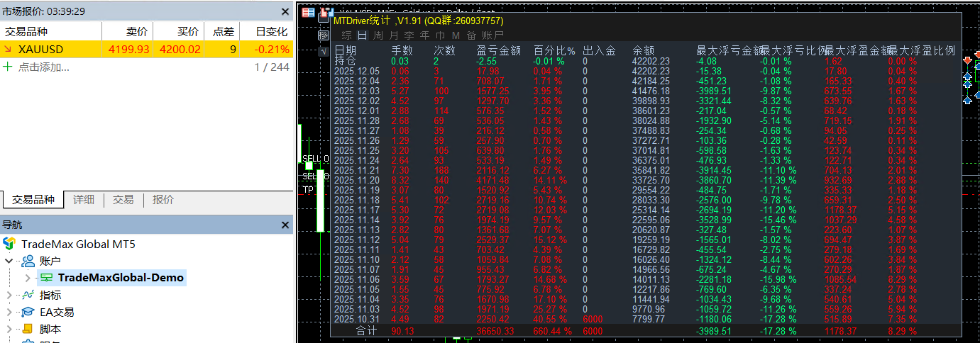
Task: Close the Navigator panel
Action: point(285,225)
